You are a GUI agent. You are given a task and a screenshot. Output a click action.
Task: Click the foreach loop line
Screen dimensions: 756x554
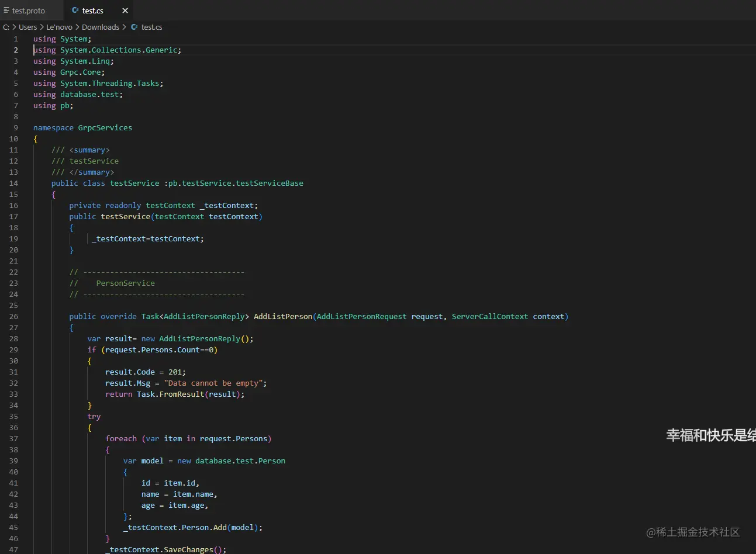click(188, 438)
